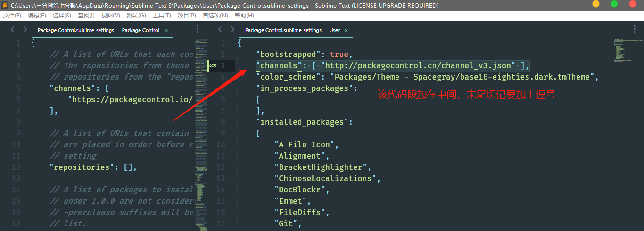
Task: Click the "in_process_packages" key
Action: (x=305, y=88)
